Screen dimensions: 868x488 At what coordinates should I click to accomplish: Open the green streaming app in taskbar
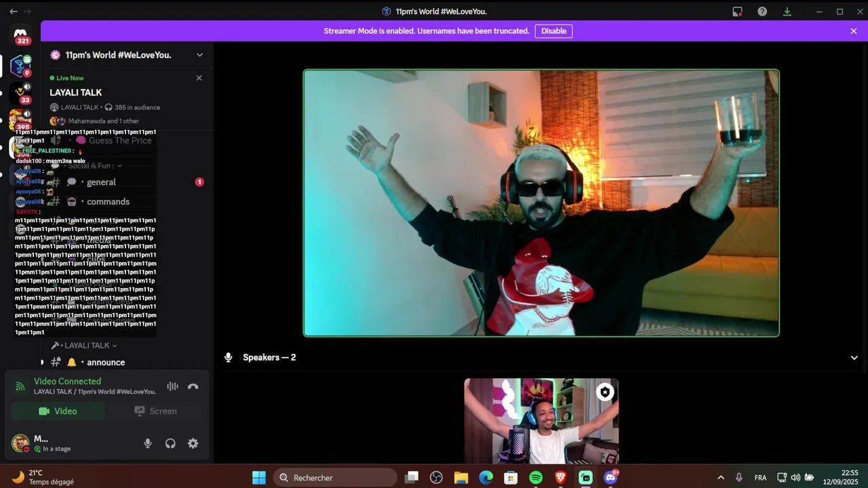coord(585,478)
